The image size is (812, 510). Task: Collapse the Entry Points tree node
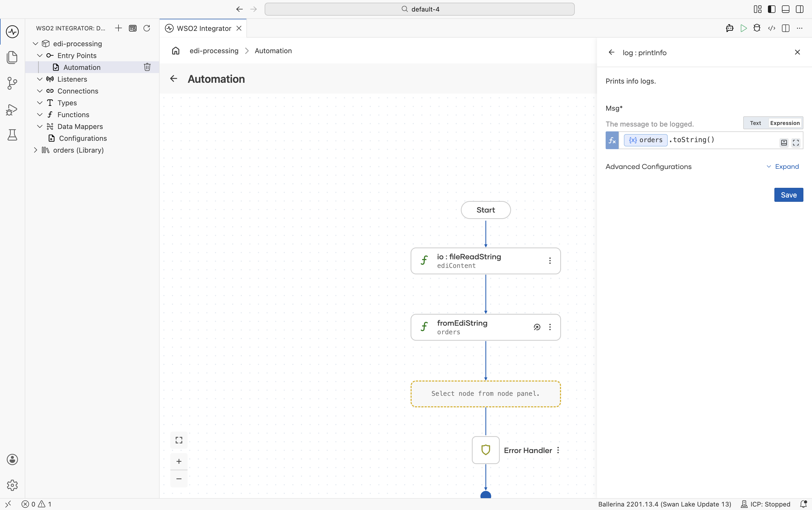click(40, 55)
